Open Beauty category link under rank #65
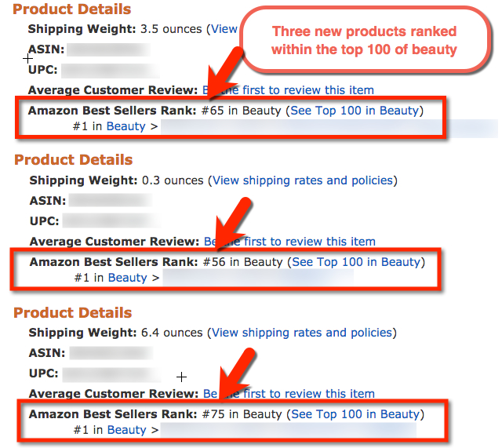Viewport: 502px width, 448px height. pos(125,126)
